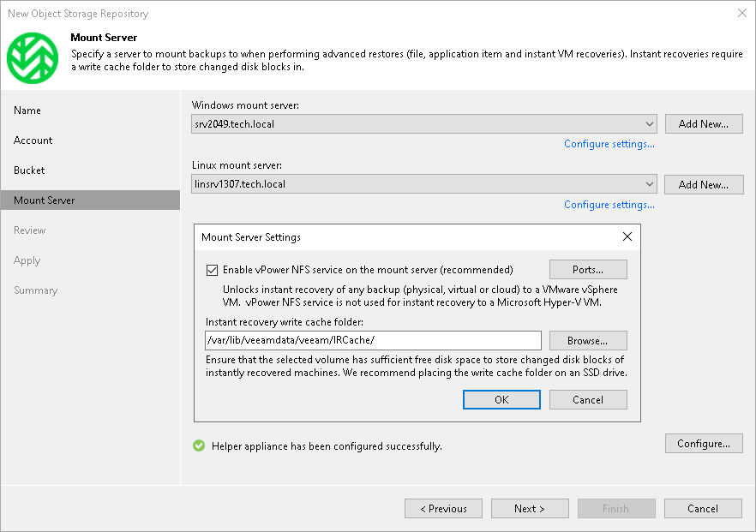
Task: Click the 'Linux mount server:' label
Action: [x=237, y=165]
